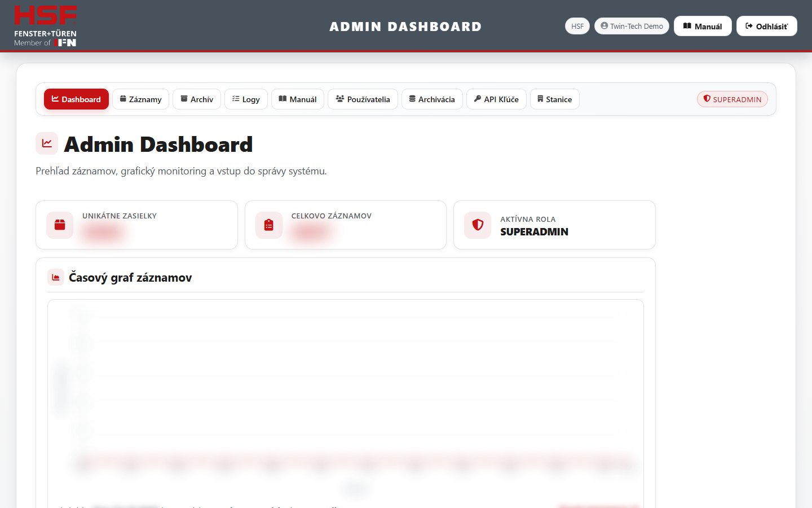The image size is (812, 508).
Task: Select the Používatelia tab
Action: point(363,99)
